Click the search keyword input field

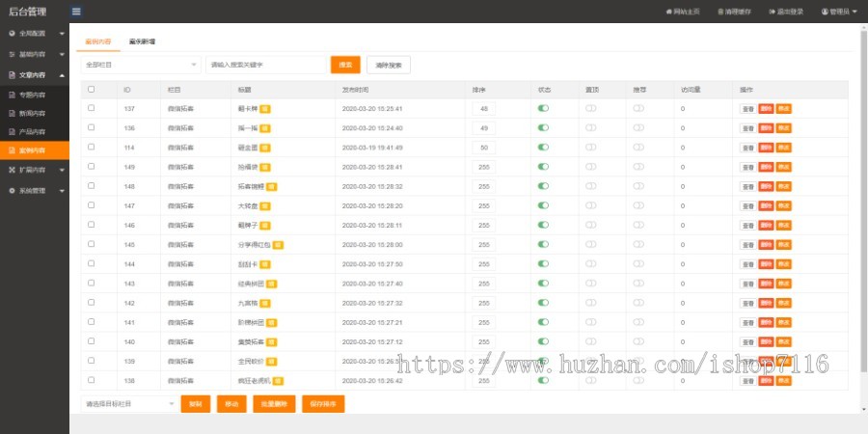pos(266,65)
